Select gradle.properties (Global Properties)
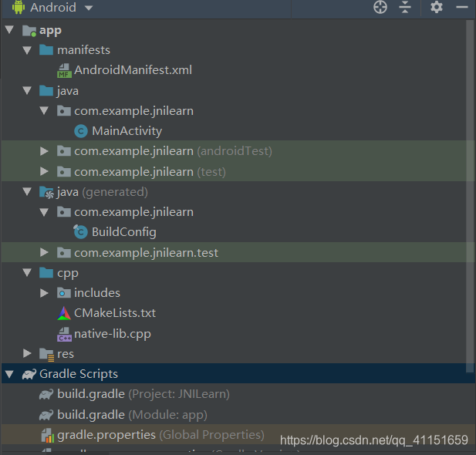This screenshot has width=476, height=455. tap(160, 435)
